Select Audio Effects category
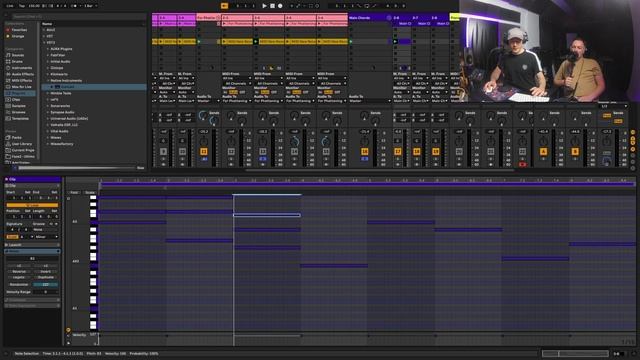 (x=23, y=74)
